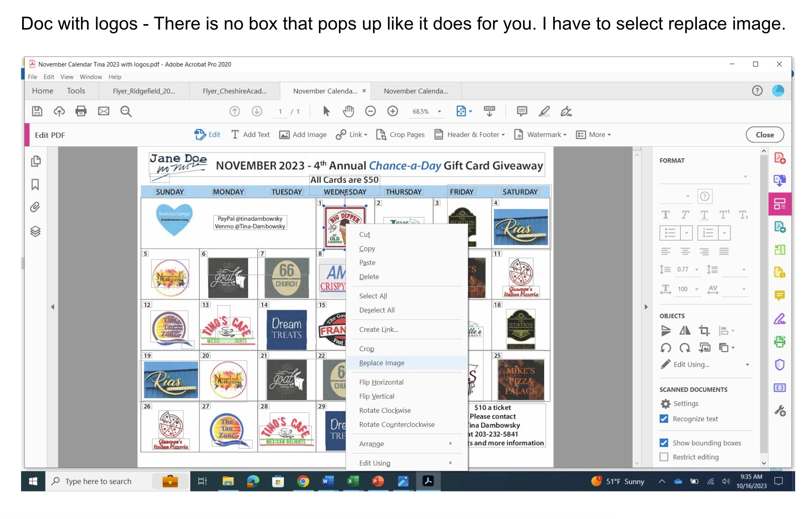Open the Bookmarks panel icon
The width and height of the screenshot is (812, 519).
tap(35, 184)
